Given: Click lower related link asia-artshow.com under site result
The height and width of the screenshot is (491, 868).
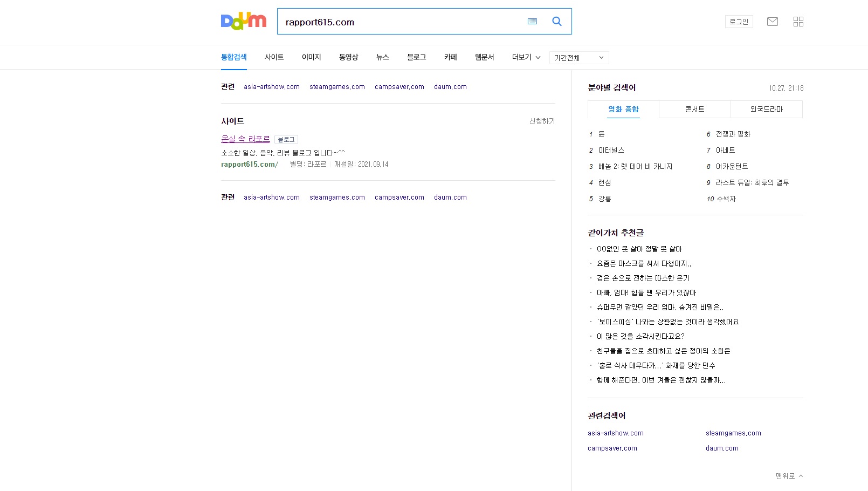Looking at the screenshot, I should pos(272,197).
